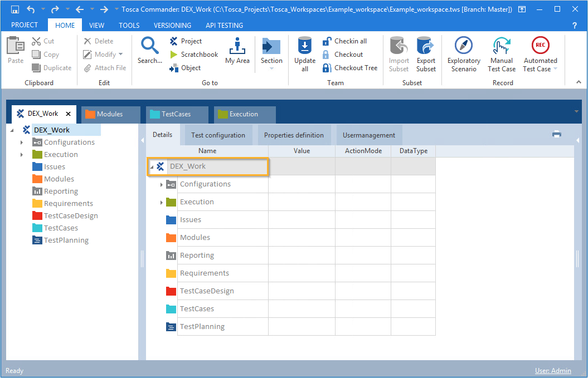Expand Execution node in left tree

[x=22, y=155]
